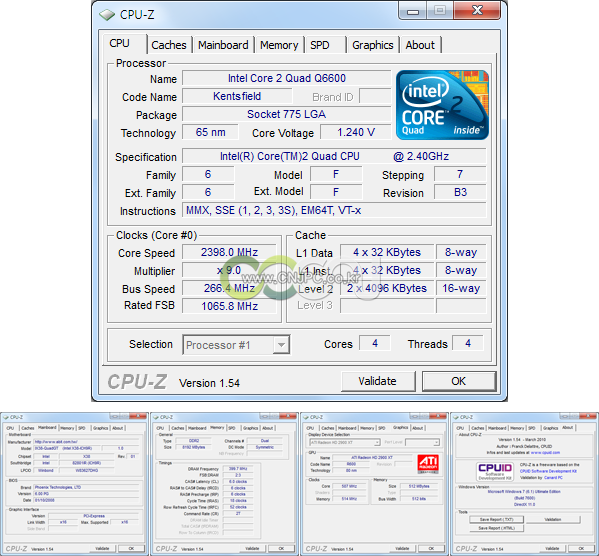Click the Socket 775 LGA package field
The image size is (599, 556).
[x=287, y=114]
